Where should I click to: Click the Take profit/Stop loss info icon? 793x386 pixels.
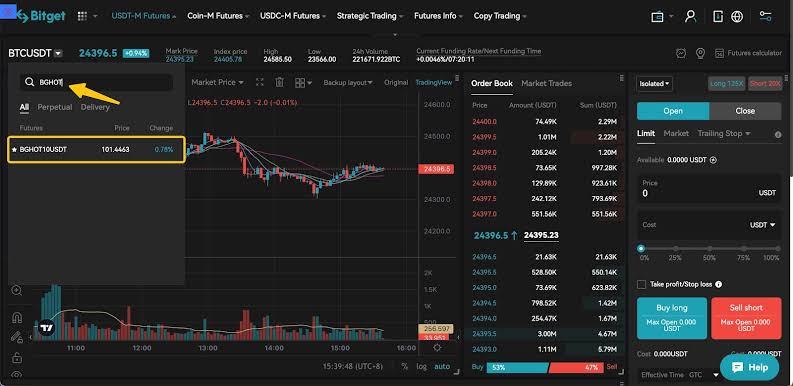tap(719, 284)
